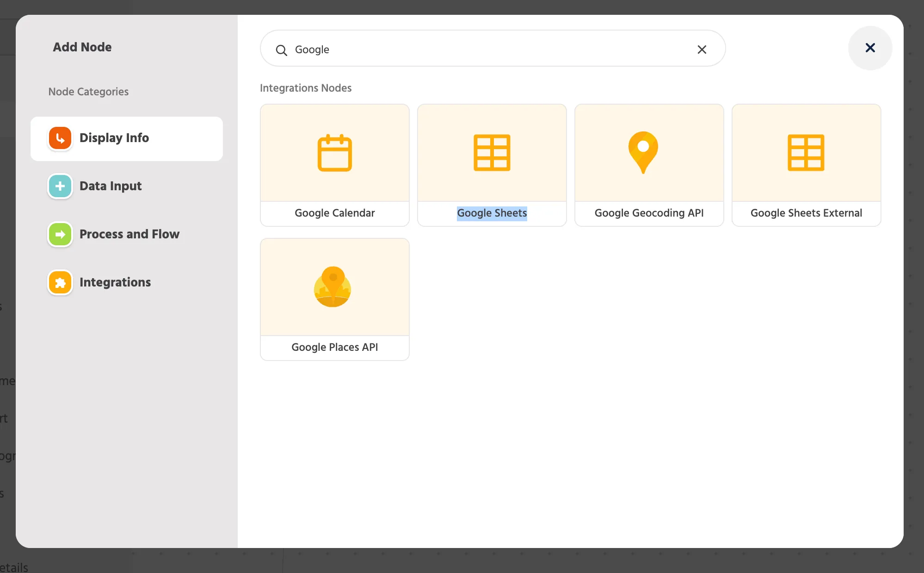Viewport: 924px width, 573px height.
Task: Select the Display Info category
Action: pos(127,138)
